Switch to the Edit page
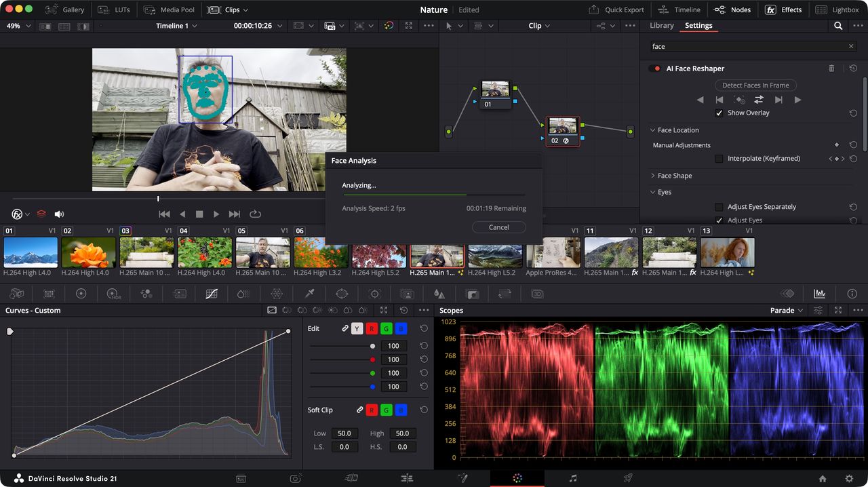The width and height of the screenshot is (868, 487). (x=407, y=478)
